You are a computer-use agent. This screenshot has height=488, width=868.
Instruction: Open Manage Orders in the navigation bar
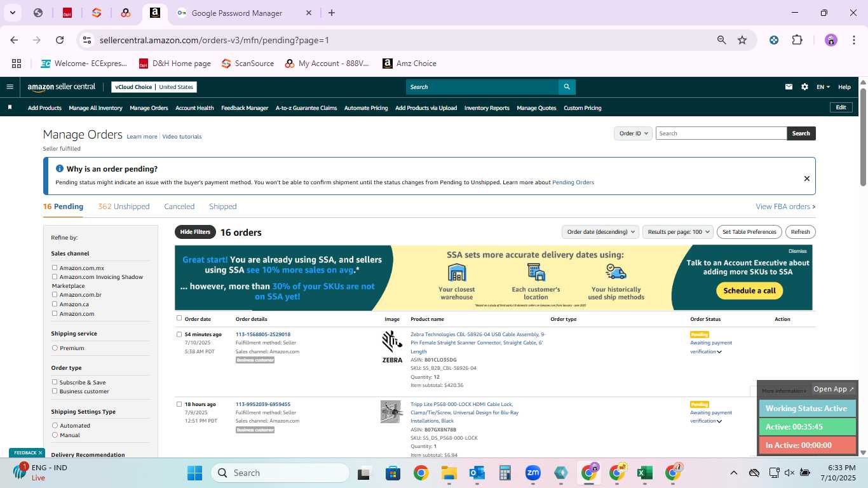[149, 108]
